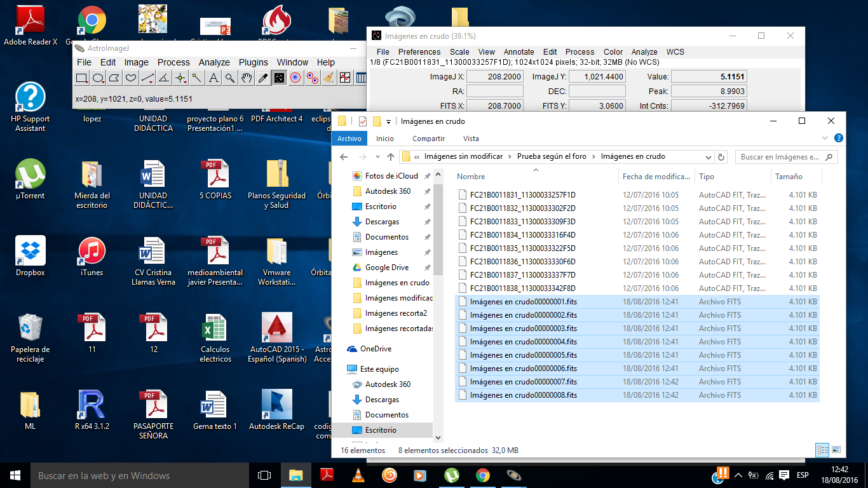This screenshot has width=868, height=488.
Task: Open VLC media player from the taskbar
Action: (x=358, y=475)
